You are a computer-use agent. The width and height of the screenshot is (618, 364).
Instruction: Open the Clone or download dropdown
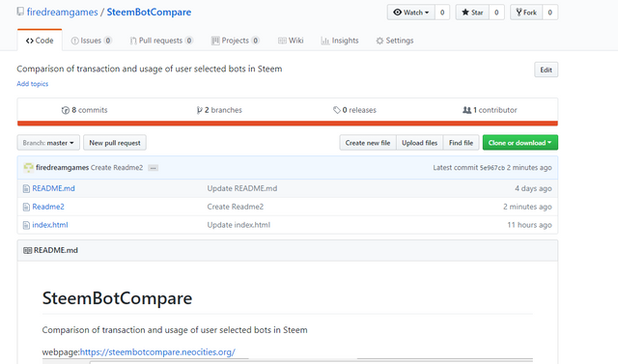(520, 143)
